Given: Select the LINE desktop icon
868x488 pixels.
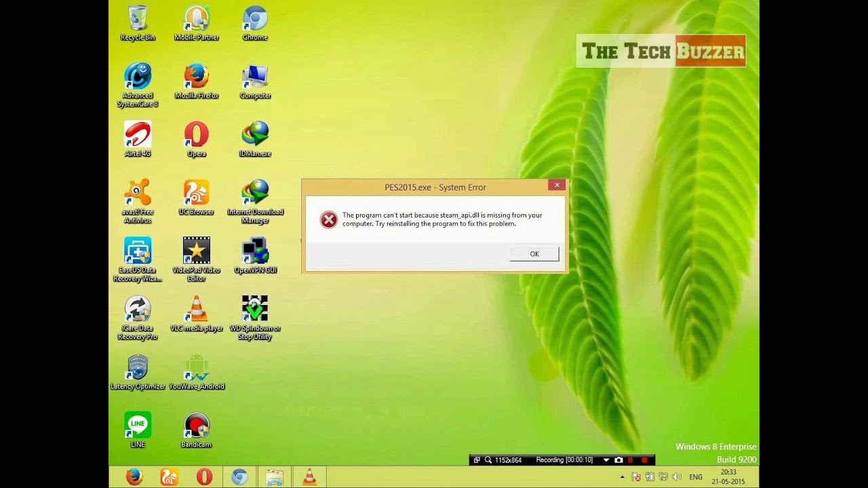Looking at the screenshot, I should 138,430.
